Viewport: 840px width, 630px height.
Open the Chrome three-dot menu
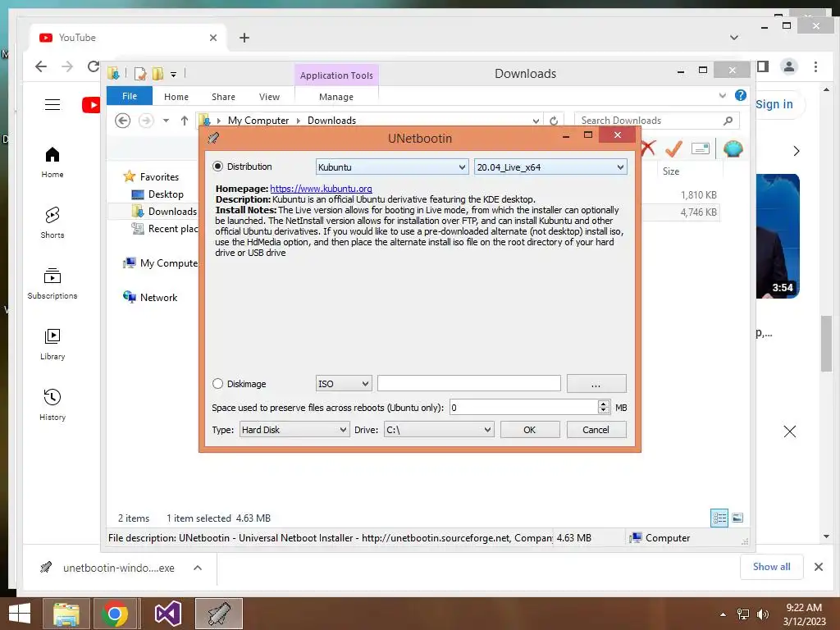pos(815,66)
